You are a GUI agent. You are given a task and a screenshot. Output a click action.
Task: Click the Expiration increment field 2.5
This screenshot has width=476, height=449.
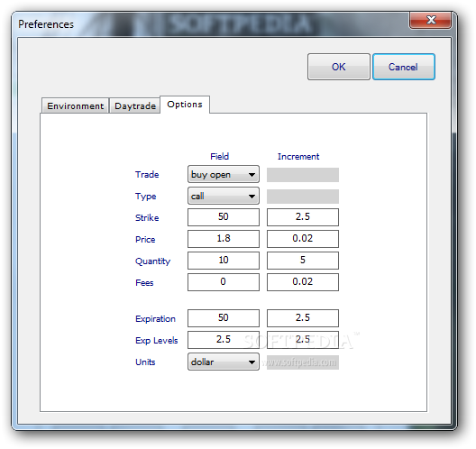(x=303, y=318)
